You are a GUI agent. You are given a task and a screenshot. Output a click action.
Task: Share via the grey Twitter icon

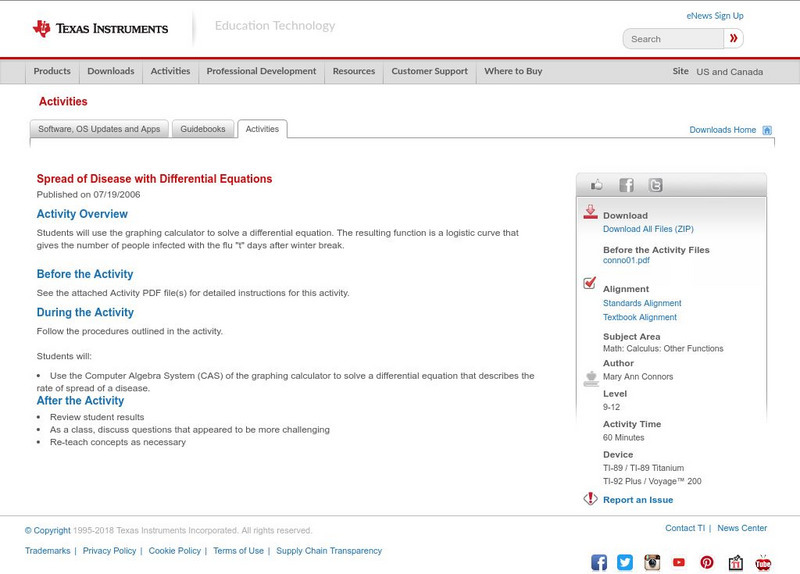coord(656,185)
